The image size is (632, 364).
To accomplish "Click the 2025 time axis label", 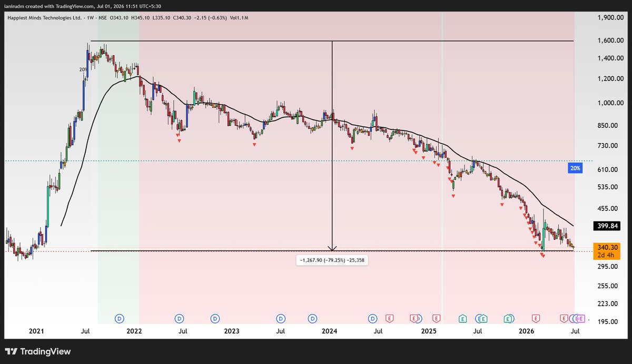I will [x=429, y=331].
